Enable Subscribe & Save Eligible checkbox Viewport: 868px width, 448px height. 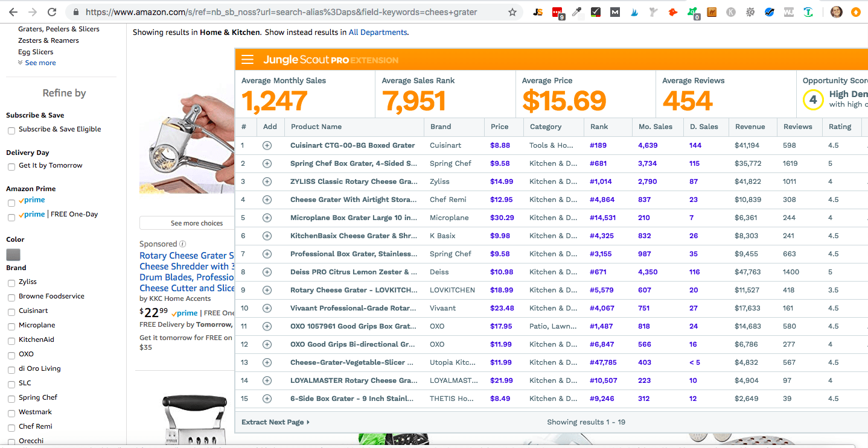click(x=11, y=130)
